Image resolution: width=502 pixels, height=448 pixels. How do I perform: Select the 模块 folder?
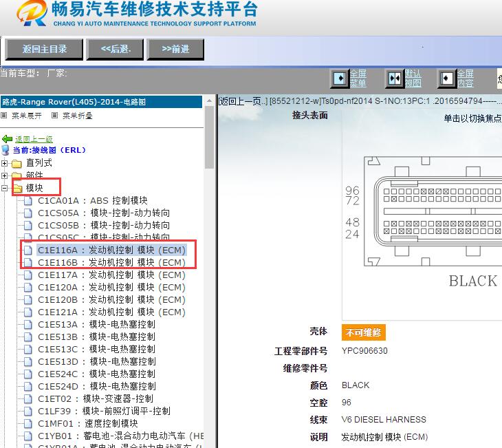[34, 188]
